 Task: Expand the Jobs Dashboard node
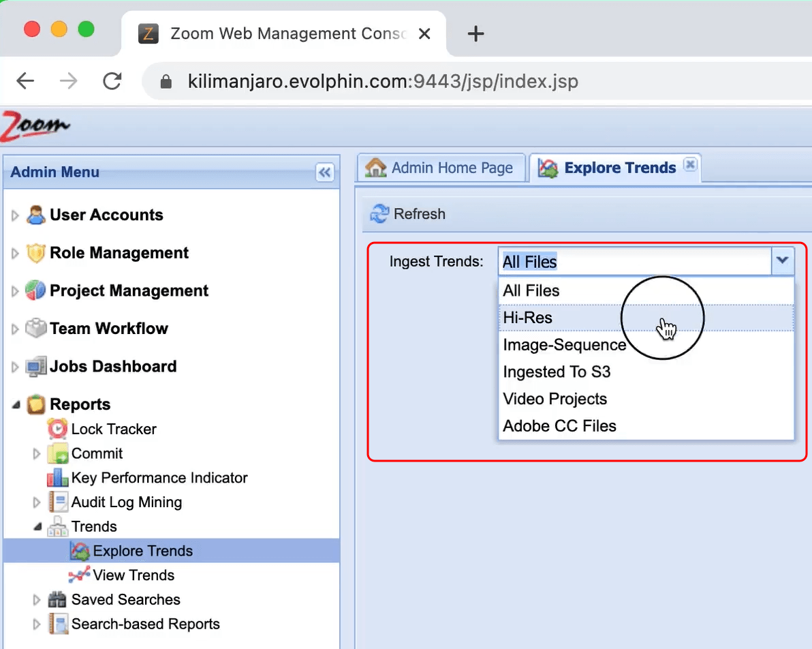point(15,367)
